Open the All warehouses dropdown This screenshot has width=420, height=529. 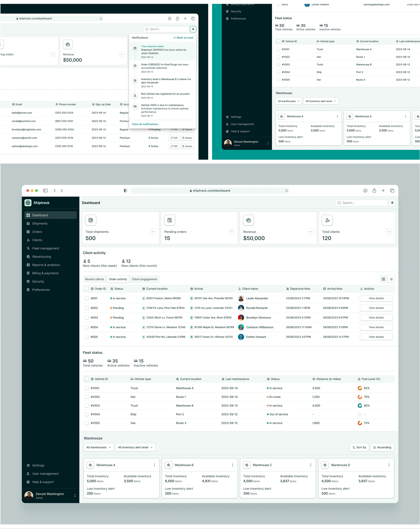[99, 447]
